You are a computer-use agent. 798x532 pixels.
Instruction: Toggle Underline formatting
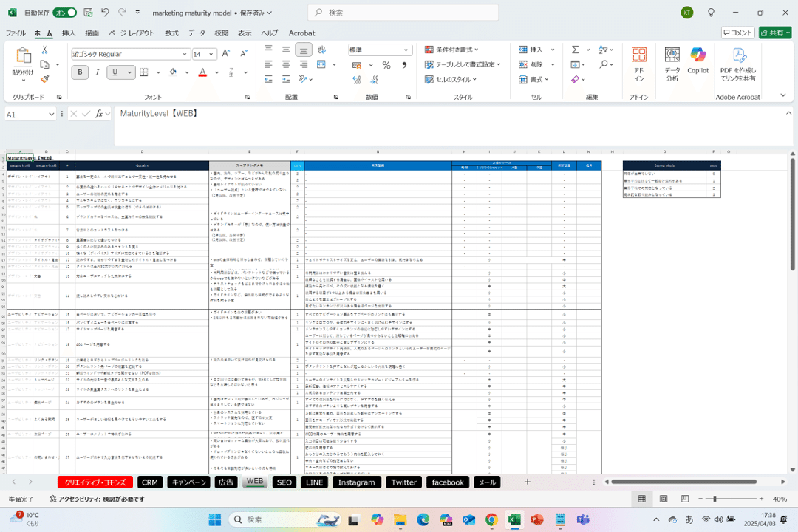pos(115,72)
